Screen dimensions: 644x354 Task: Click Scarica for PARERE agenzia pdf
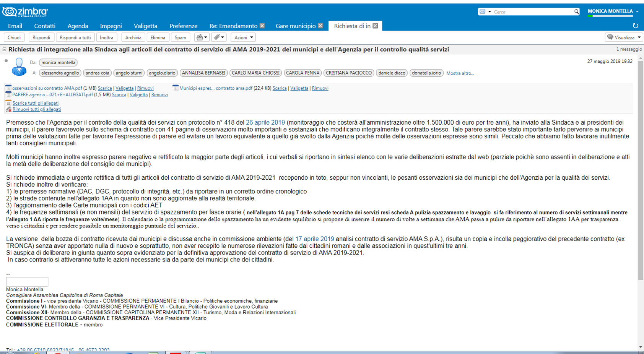(x=119, y=95)
